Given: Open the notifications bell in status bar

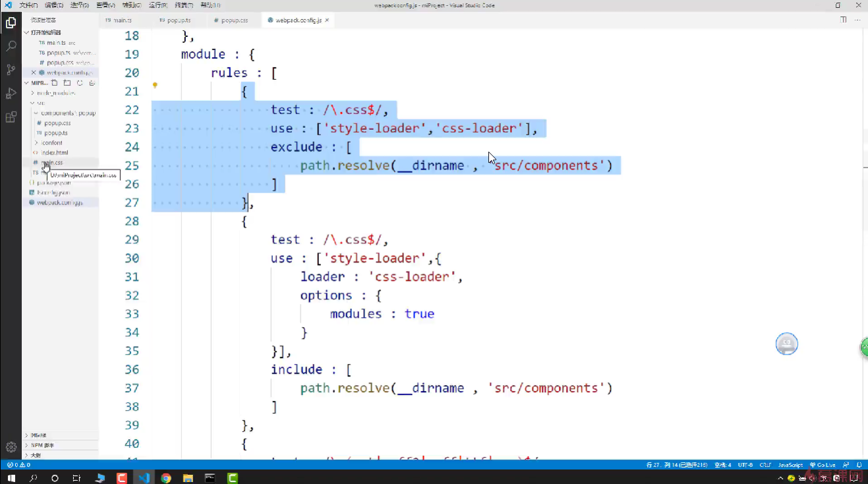Looking at the screenshot, I should tap(859, 465).
